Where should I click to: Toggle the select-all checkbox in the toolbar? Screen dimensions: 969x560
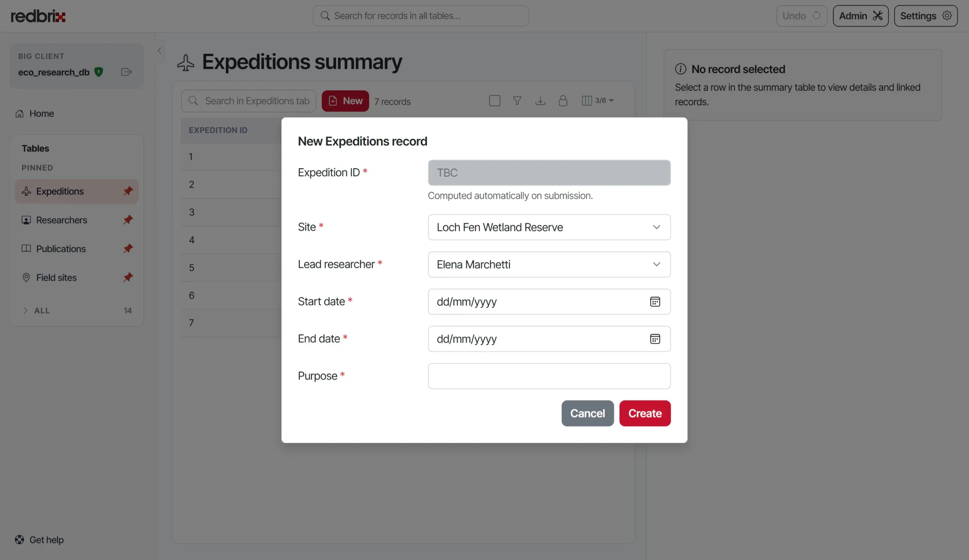[494, 101]
